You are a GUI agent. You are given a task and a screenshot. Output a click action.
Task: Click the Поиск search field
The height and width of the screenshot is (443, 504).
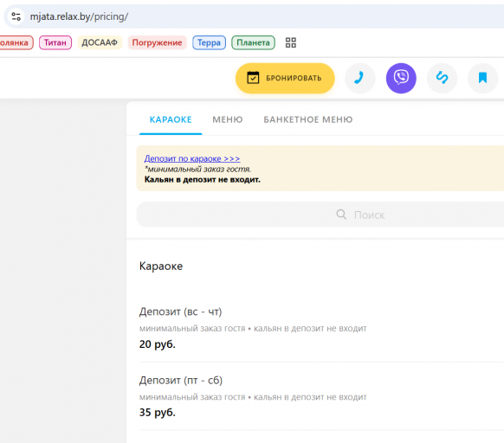pos(320,215)
